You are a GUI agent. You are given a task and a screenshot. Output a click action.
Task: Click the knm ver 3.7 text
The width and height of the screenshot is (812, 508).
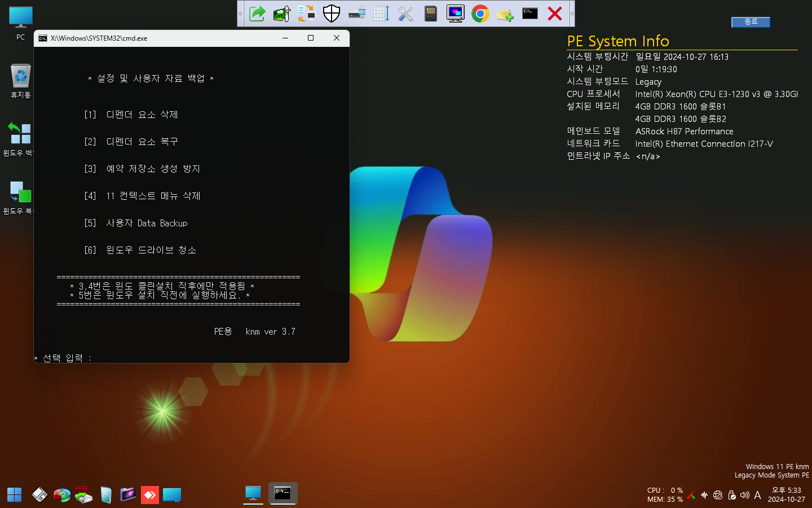click(x=271, y=331)
